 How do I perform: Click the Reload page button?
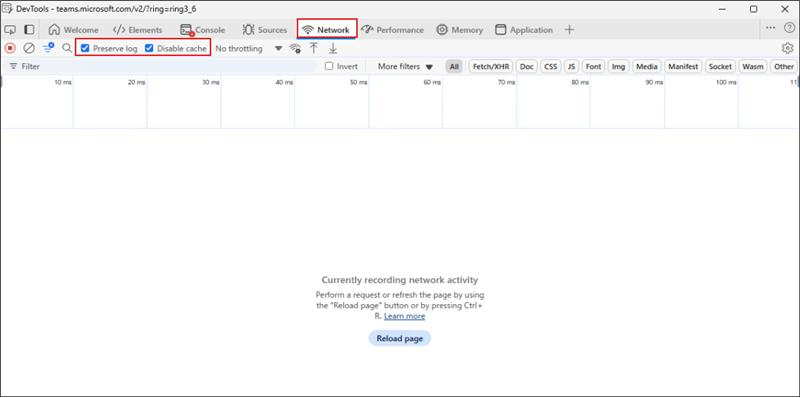pyautogui.click(x=399, y=338)
